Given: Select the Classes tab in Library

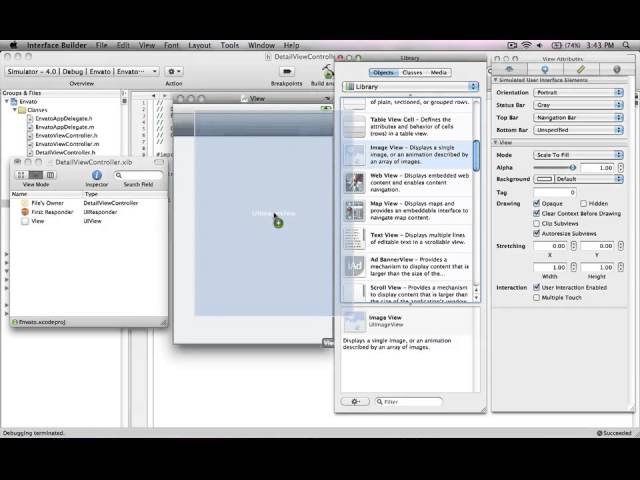Looking at the screenshot, I should click(x=412, y=72).
